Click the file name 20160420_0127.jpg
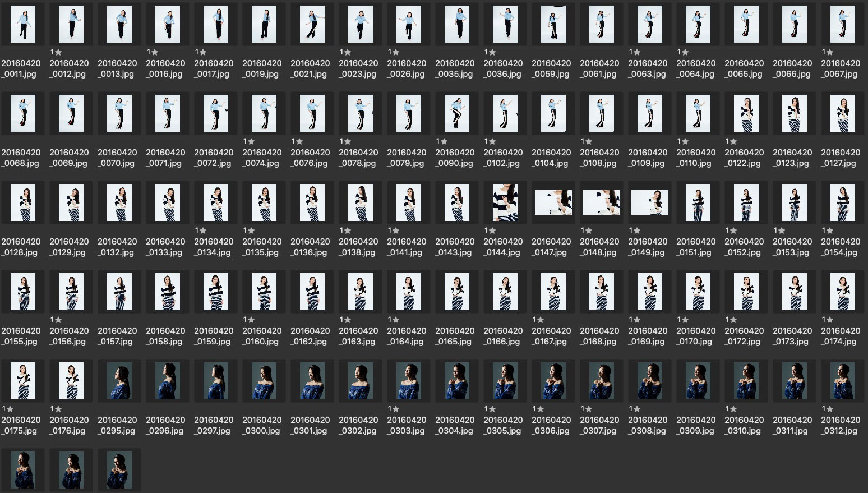The height and width of the screenshot is (493, 868). pyautogui.click(x=841, y=158)
